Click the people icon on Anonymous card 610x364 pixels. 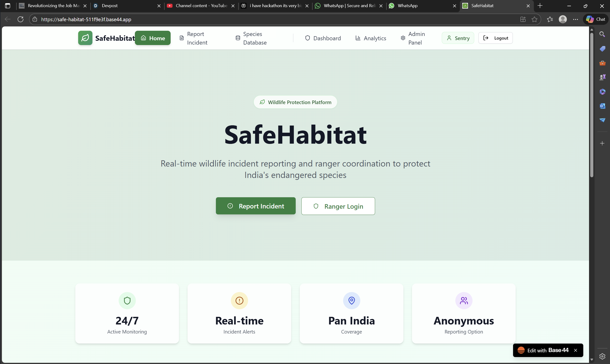tap(463, 300)
